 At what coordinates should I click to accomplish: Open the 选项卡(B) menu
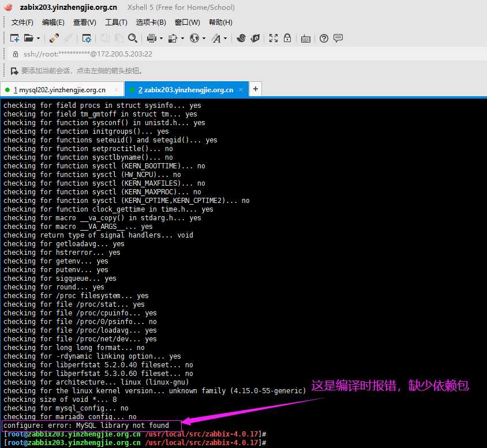(x=151, y=22)
